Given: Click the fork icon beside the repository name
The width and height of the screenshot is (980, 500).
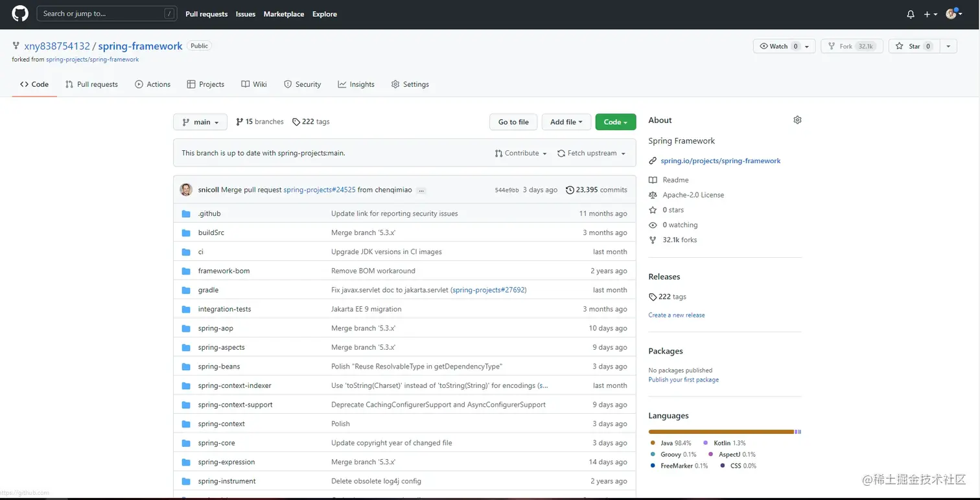Looking at the screenshot, I should (16, 46).
